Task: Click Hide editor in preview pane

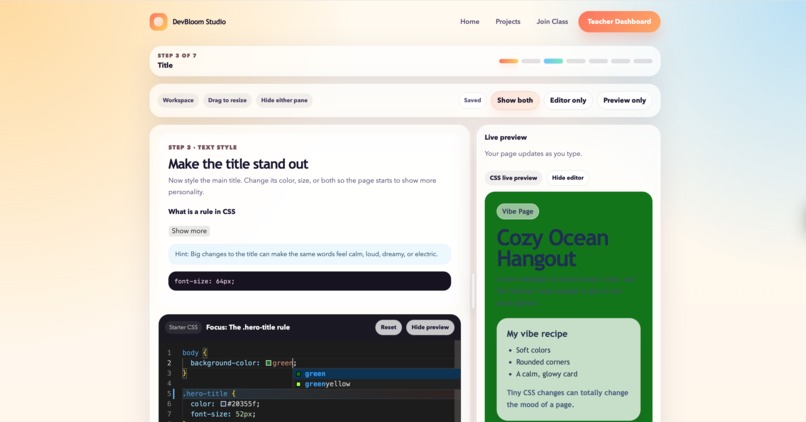Action: point(567,178)
